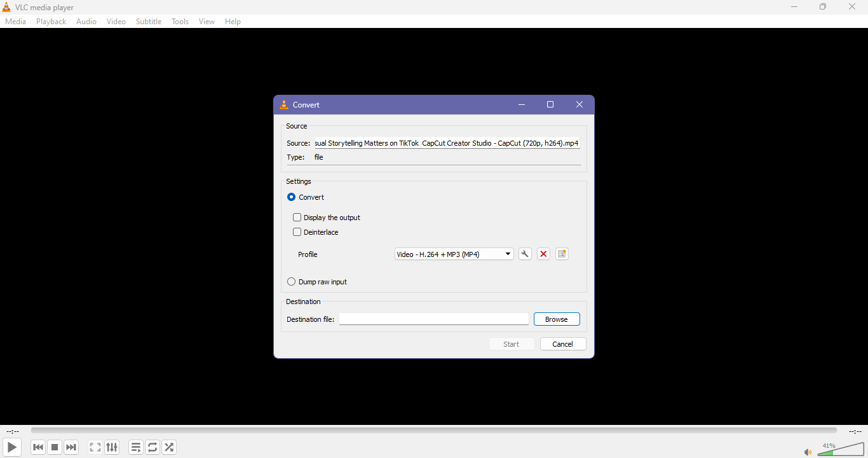Go to previous media in playlist
Viewport: 868px width, 458px height.
point(38,447)
